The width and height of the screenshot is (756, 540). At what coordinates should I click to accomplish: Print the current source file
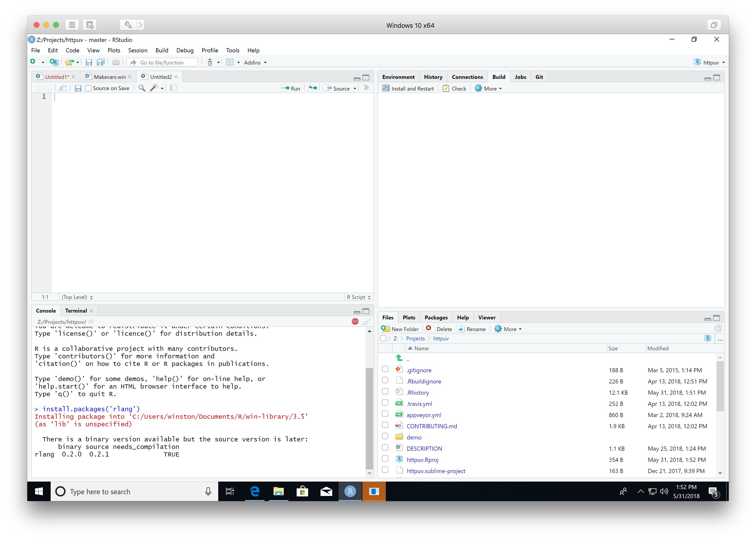(x=115, y=62)
